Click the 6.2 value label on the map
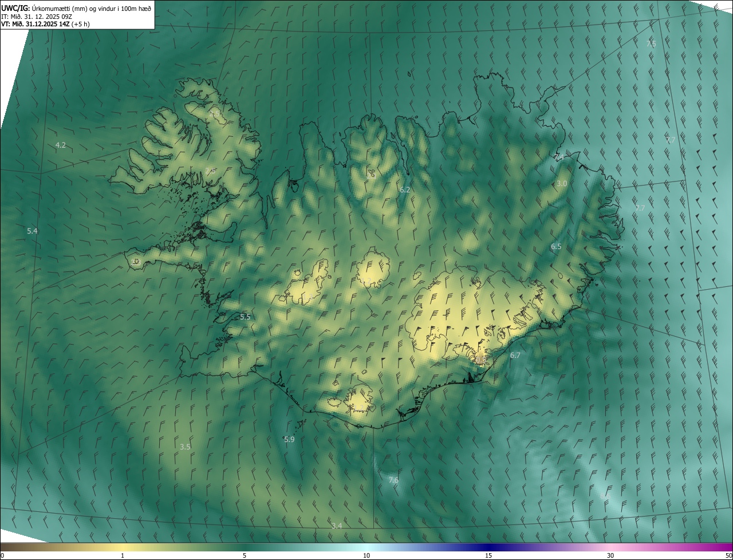 click(x=405, y=190)
